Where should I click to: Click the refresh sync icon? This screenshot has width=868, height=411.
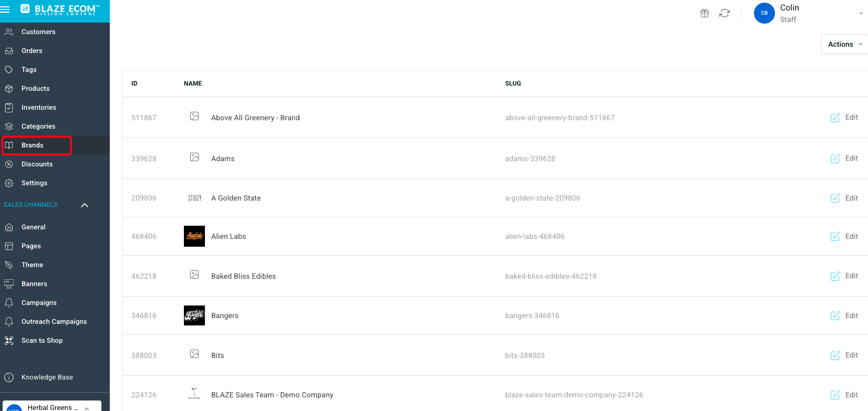(725, 13)
